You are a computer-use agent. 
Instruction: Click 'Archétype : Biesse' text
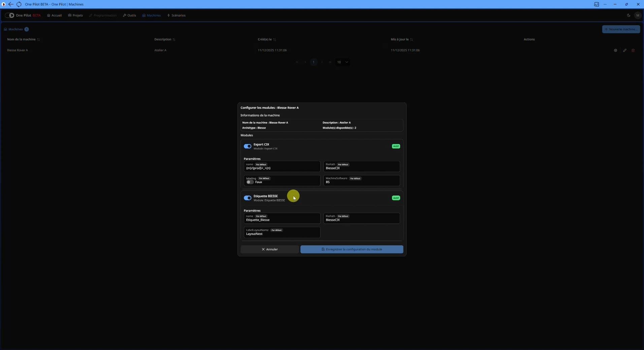tap(254, 128)
